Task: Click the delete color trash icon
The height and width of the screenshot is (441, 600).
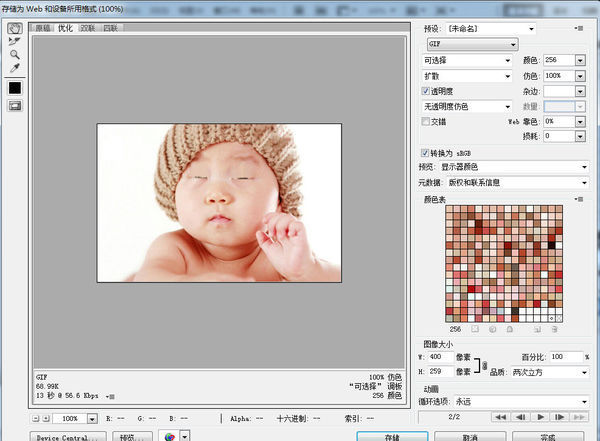Action: pos(555,329)
